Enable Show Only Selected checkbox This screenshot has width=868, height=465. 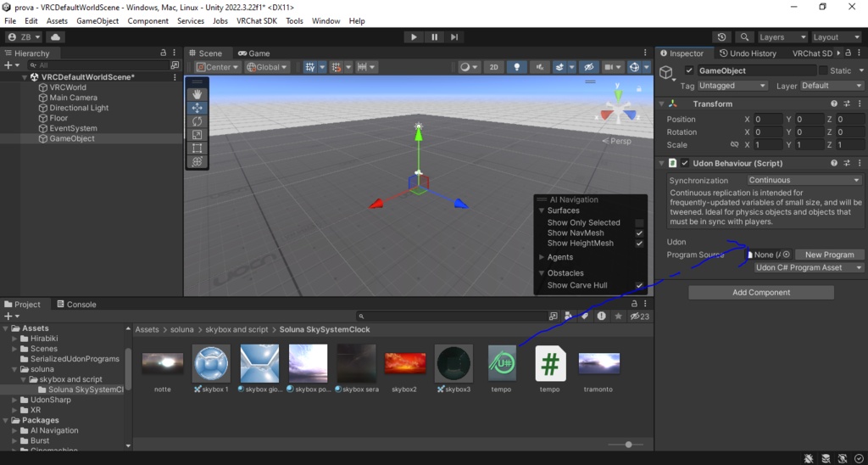[x=639, y=223]
